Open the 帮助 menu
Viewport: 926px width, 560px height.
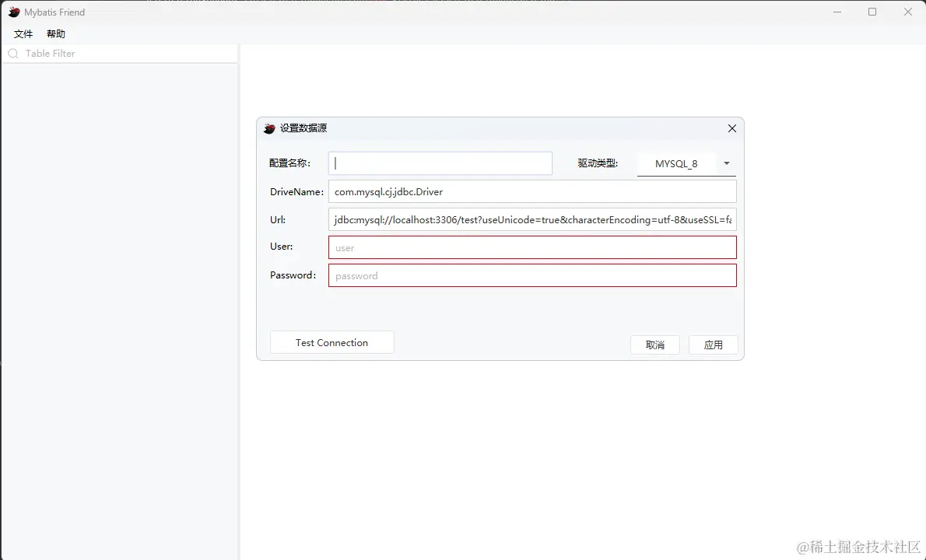[x=56, y=34]
